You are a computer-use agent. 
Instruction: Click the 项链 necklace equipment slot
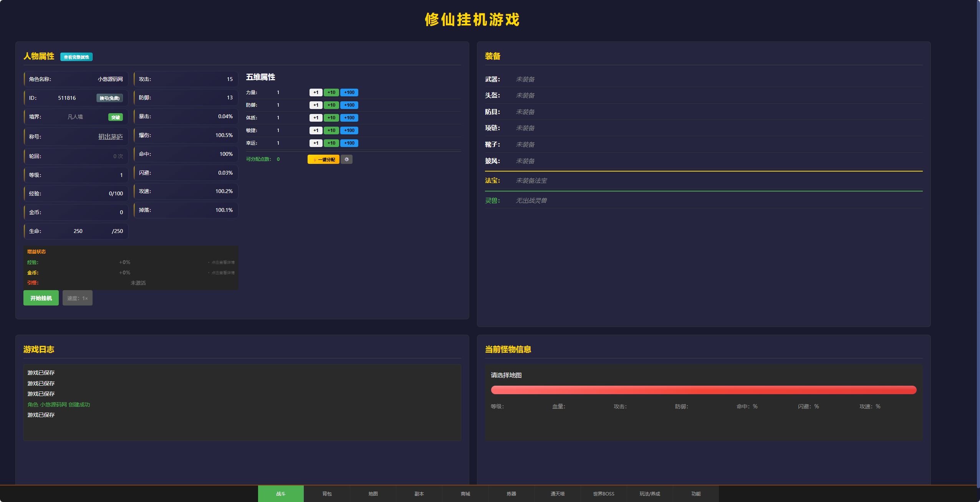tap(704, 128)
